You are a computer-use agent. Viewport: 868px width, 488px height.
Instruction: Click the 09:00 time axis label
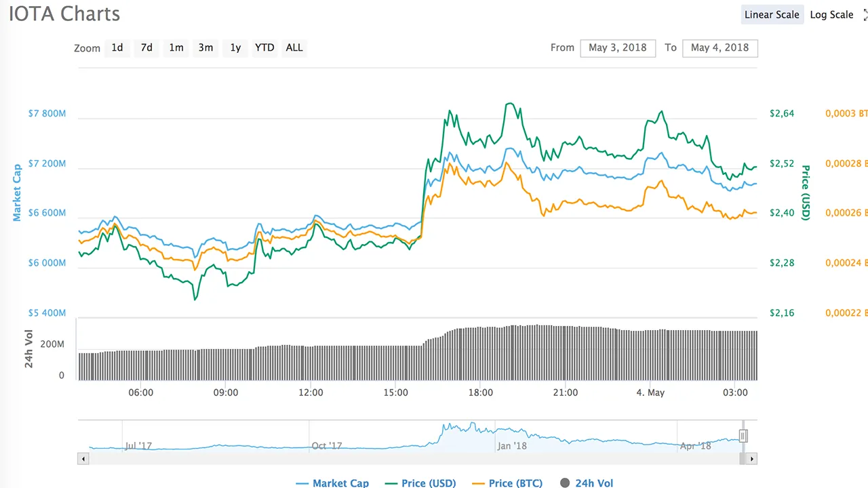pos(226,392)
